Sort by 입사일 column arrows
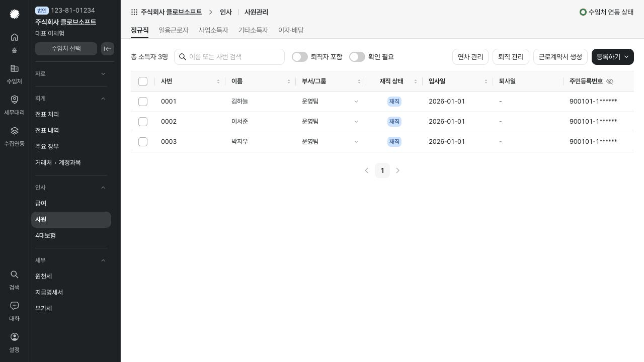644x362 pixels. point(486,81)
